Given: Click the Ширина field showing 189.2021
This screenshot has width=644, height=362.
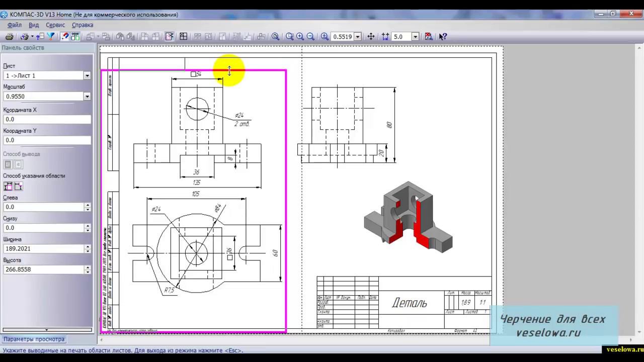Looking at the screenshot, I should 44,248.
